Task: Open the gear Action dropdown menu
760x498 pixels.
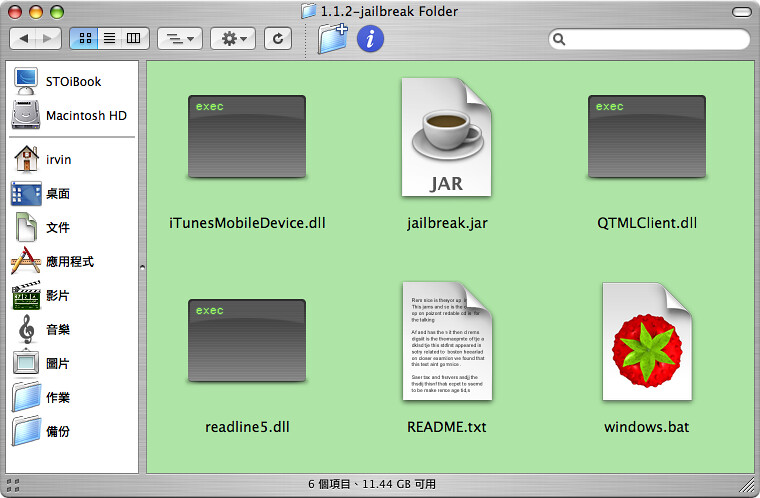Action: point(235,39)
